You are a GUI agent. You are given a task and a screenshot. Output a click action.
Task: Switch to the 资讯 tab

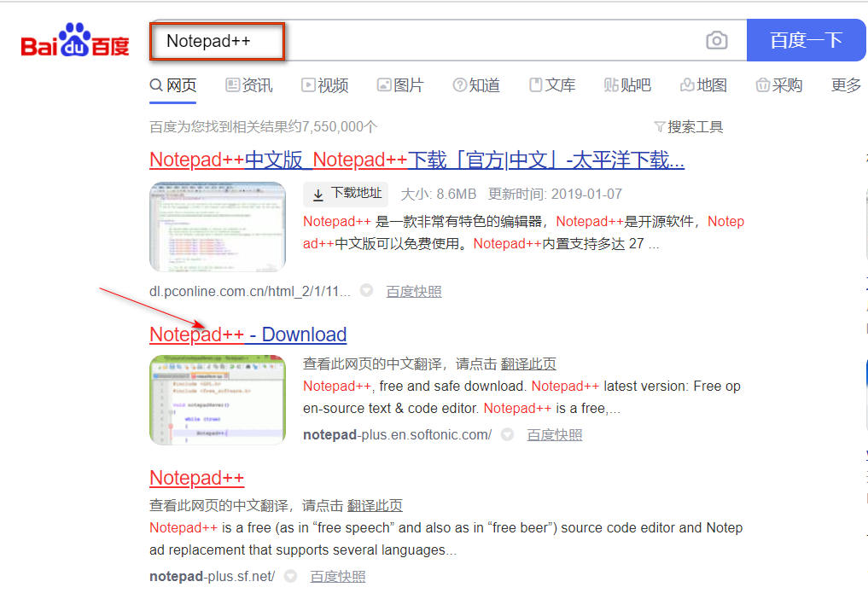point(249,85)
